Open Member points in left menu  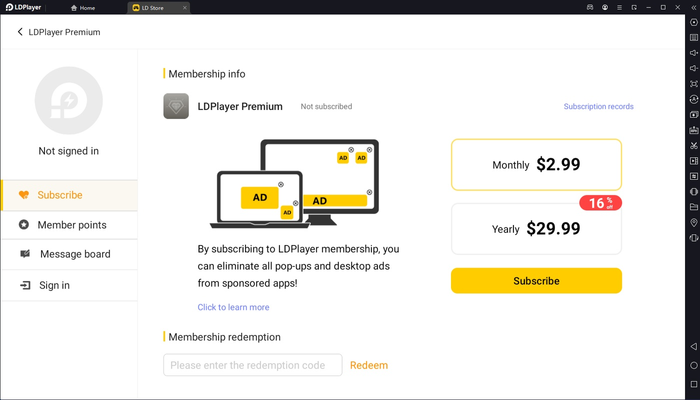coord(71,225)
